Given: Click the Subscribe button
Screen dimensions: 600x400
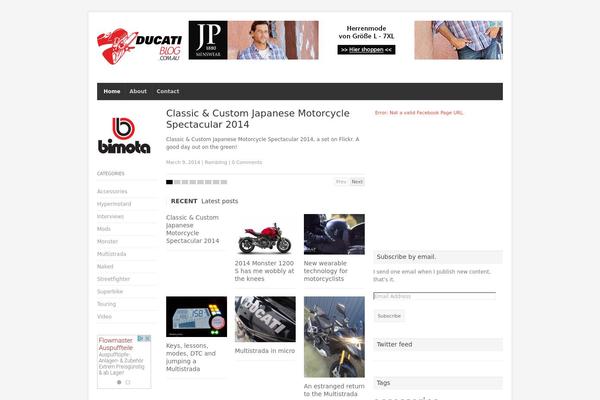Looking at the screenshot, I should (389, 316).
